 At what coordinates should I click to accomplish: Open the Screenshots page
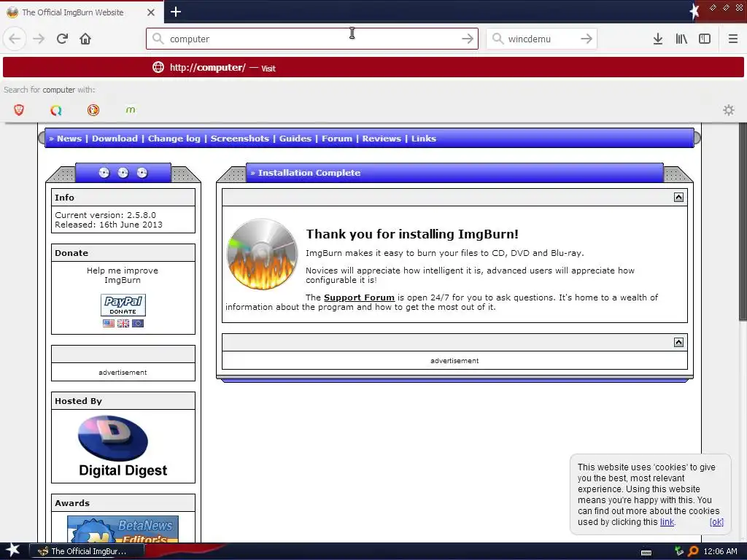coord(239,139)
